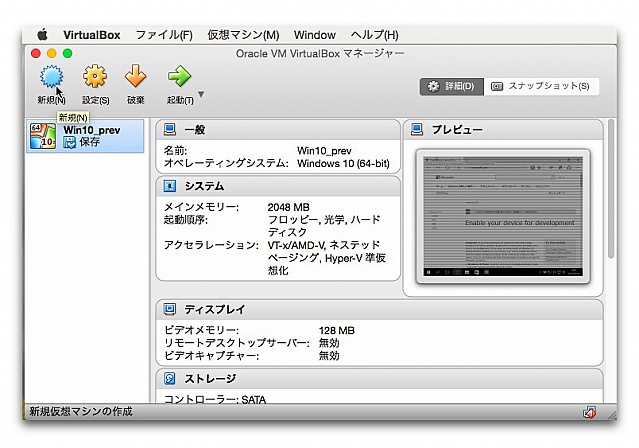Open the 仮想マシン(M) menu
This screenshot has width=639, height=448.
(243, 35)
